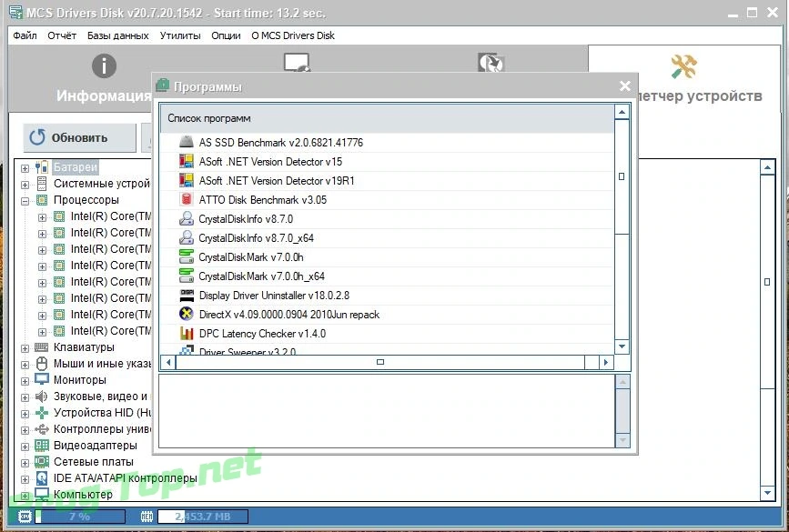Image resolution: width=789 pixels, height=532 pixels.
Task: Click the Системные устройства icon
Action: pos(42,184)
